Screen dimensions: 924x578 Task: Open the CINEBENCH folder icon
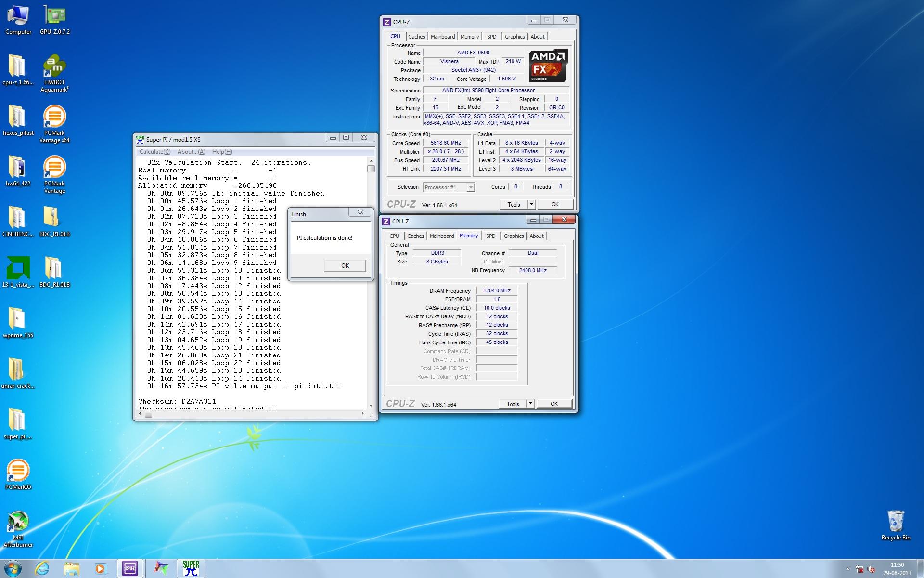tap(18, 222)
